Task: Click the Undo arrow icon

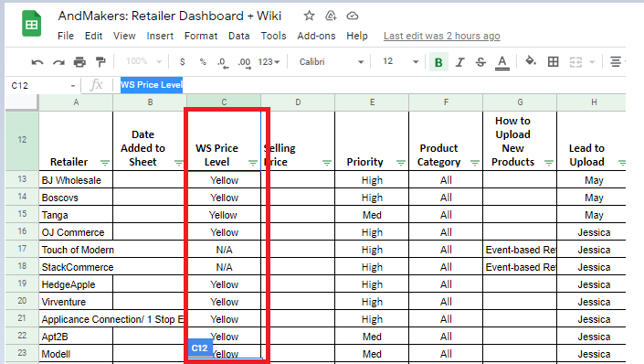Action: (x=37, y=62)
